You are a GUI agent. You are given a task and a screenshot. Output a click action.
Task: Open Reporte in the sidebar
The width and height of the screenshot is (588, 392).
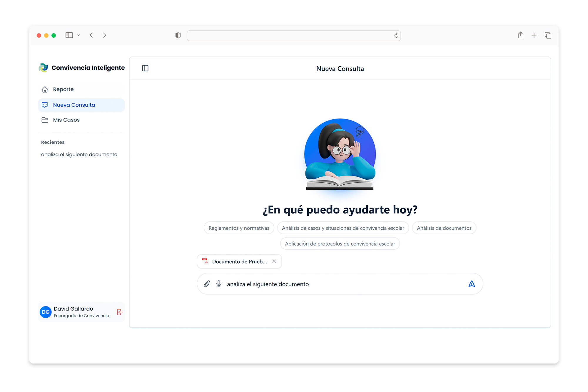click(x=63, y=89)
